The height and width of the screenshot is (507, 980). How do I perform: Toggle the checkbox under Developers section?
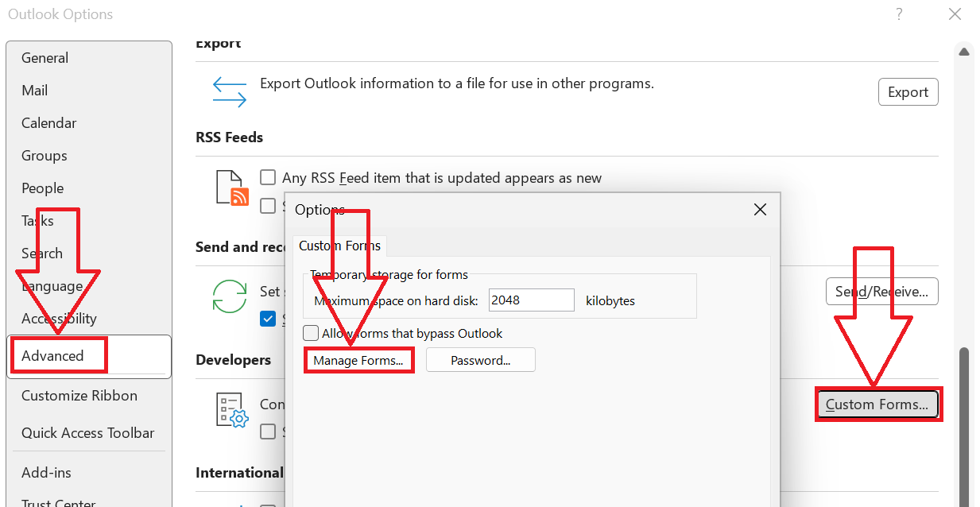coord(269,432)
